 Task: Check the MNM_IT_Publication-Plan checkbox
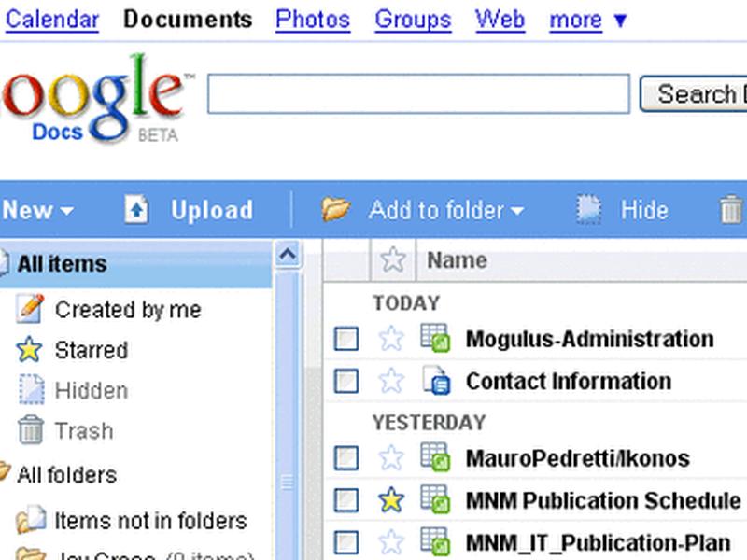click(346, 542)
